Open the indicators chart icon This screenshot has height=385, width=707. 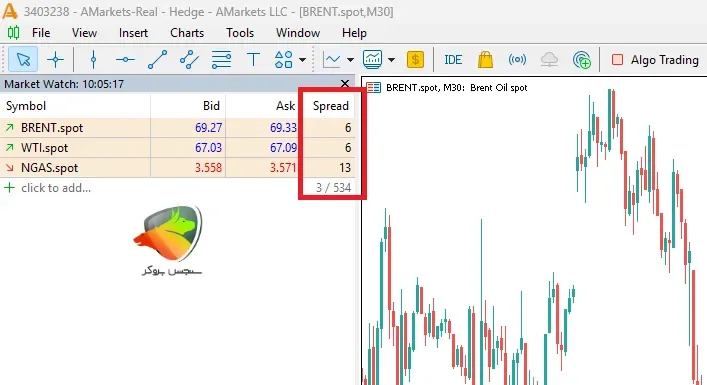(x=372, y=60)
